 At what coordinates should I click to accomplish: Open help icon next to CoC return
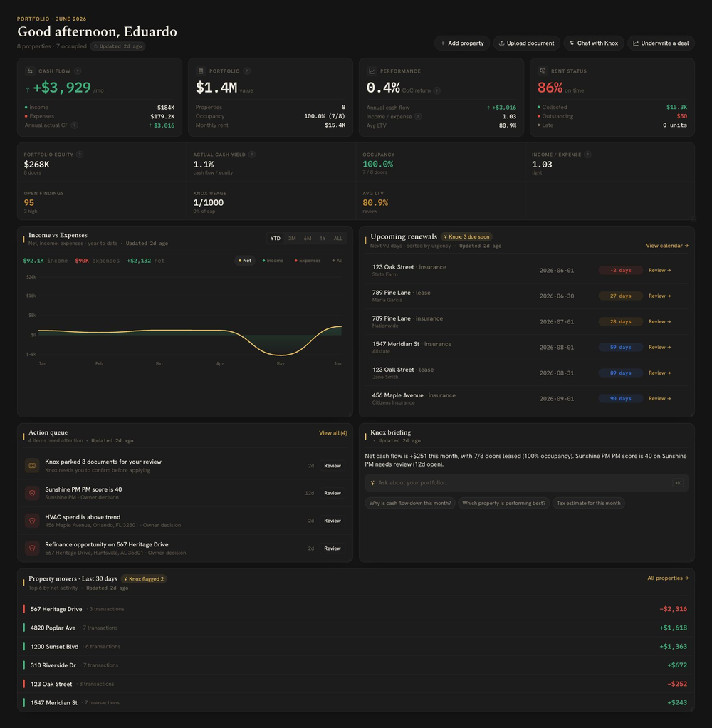pos(436,90)
